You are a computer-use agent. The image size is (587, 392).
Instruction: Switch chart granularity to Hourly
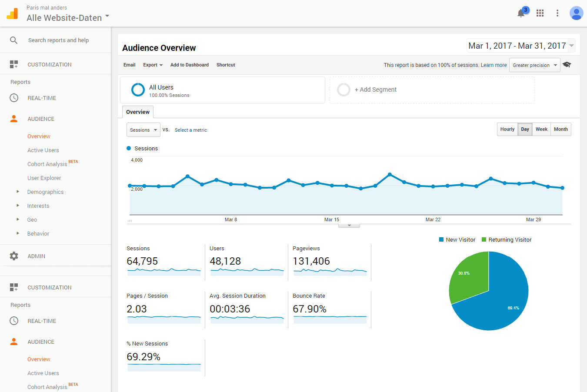point(507,129)
